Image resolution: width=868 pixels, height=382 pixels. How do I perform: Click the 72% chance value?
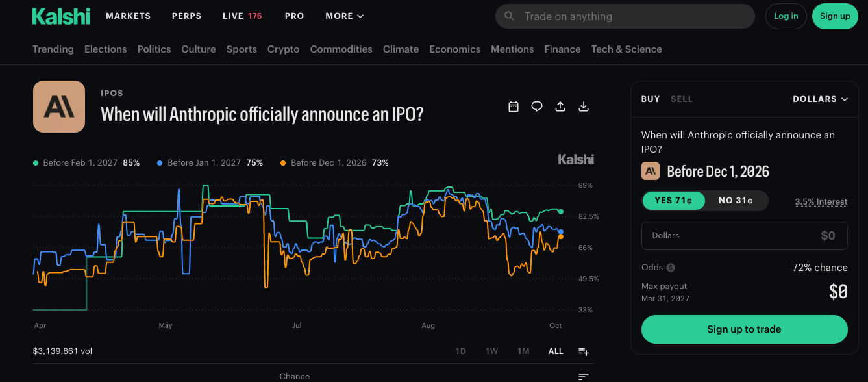[x=820, y=268]
